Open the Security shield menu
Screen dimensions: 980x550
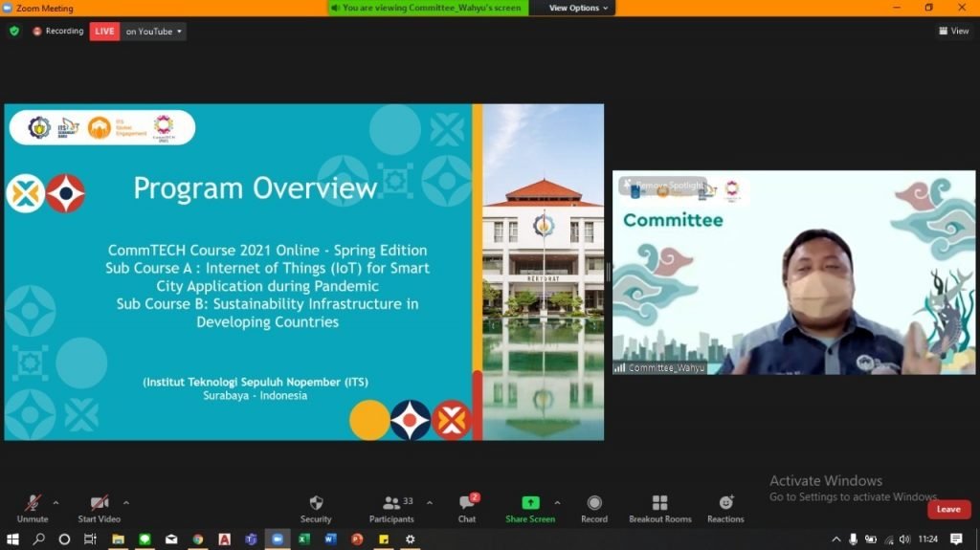click(316, 509)
